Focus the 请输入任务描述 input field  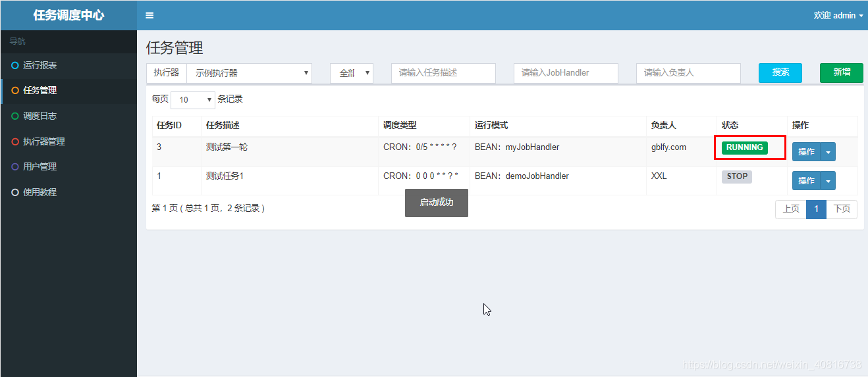(443, 73)
